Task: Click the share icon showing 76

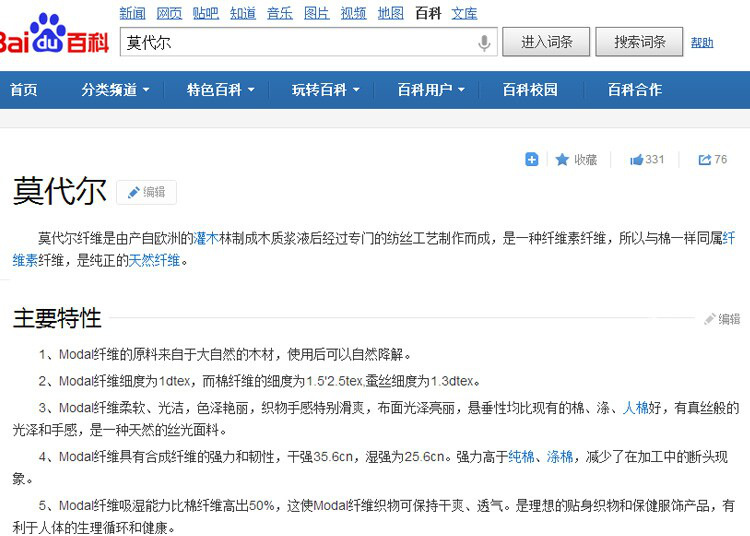Action: [713, 160]
